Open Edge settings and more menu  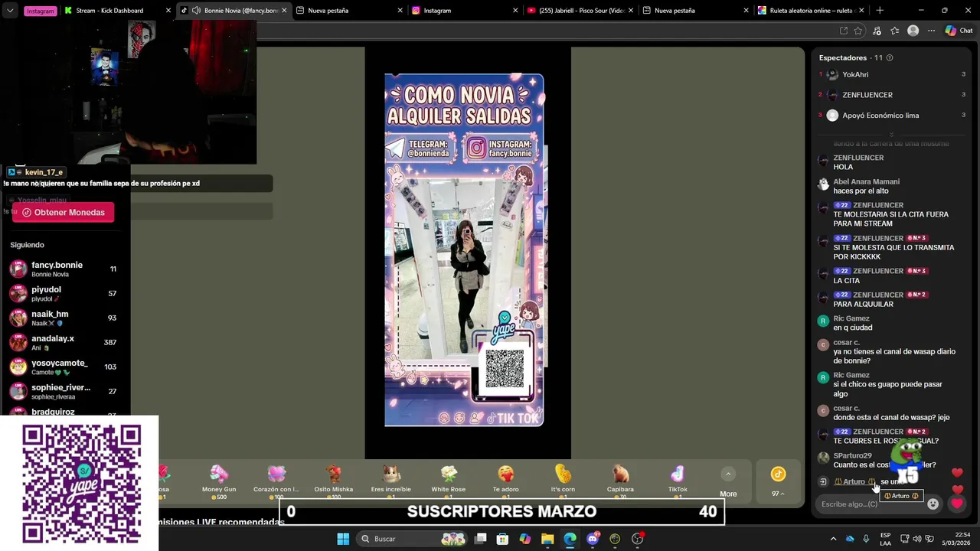coord(931,31)
